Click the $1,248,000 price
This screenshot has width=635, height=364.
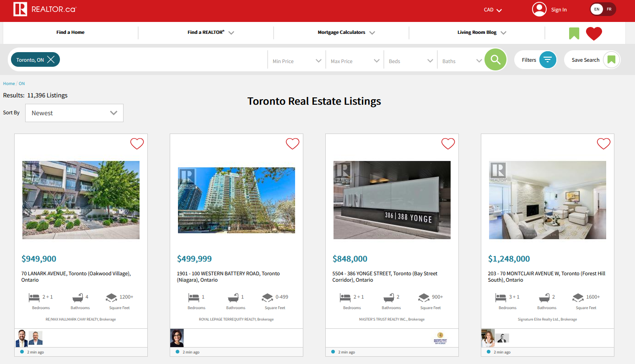509,259
